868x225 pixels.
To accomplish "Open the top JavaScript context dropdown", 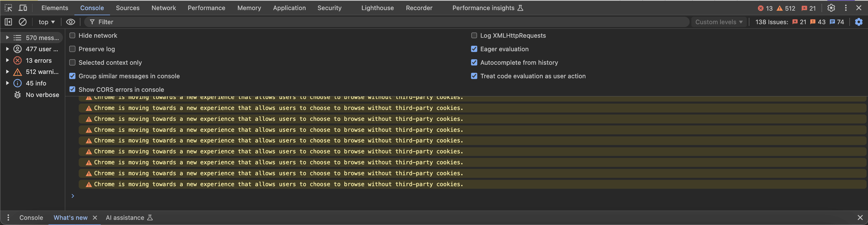I will 47,22.
